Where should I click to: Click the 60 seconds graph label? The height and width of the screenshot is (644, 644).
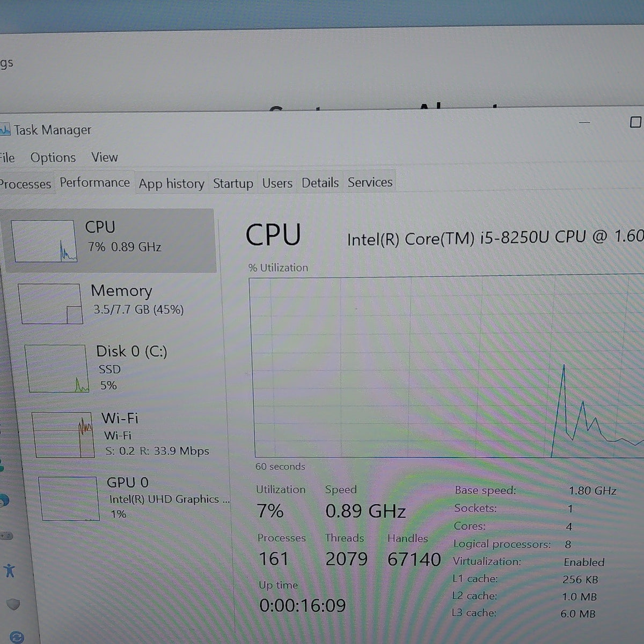coord(280,466)
